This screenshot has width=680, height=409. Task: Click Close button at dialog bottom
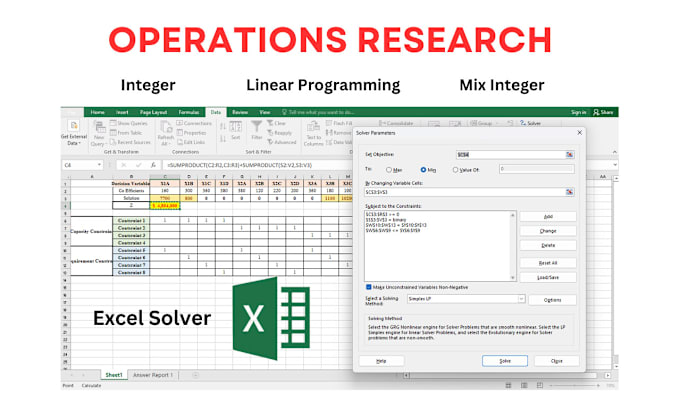[556, 361]
